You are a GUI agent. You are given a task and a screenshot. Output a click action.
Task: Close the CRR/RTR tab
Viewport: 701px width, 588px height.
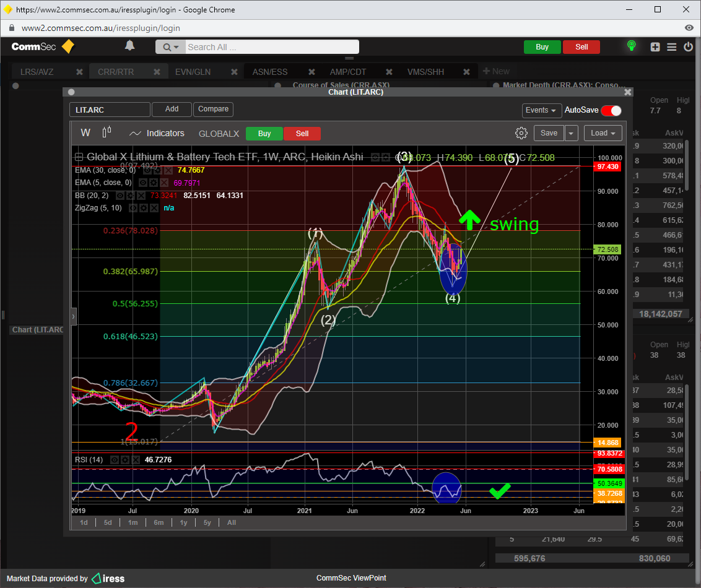click(157, 72)
